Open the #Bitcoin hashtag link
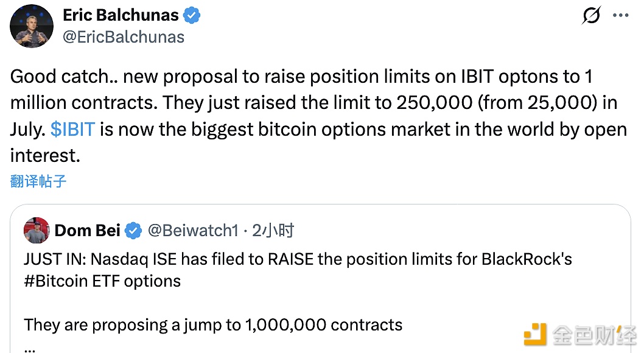Image resolution: width=644 pixels, height=353 pixels. (x=55, y=281)
